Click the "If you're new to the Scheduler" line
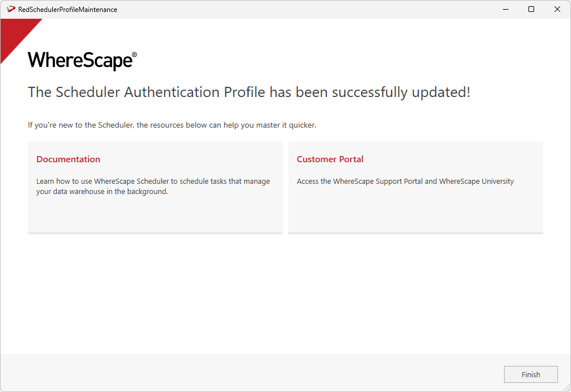 pos(171,125)
